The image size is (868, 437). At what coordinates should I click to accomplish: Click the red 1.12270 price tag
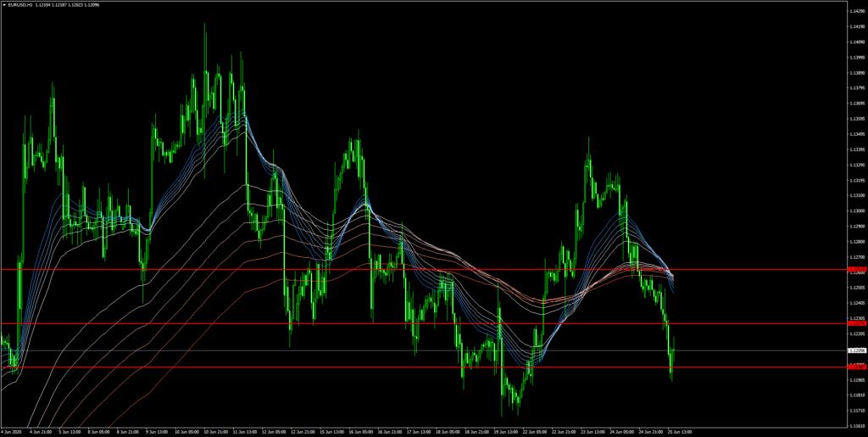pyautogui.click(x=855, y=323)
